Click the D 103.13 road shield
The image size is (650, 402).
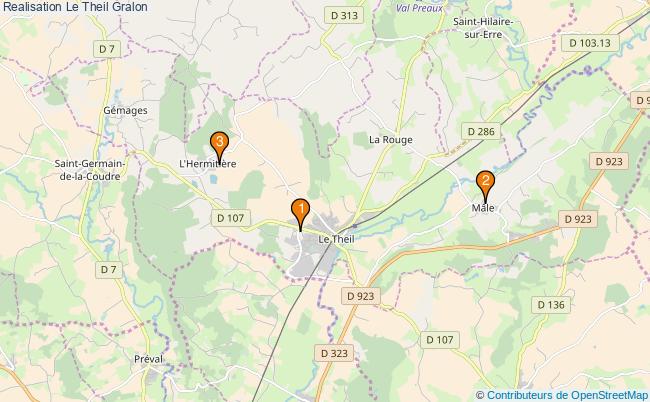click(590, 43)
